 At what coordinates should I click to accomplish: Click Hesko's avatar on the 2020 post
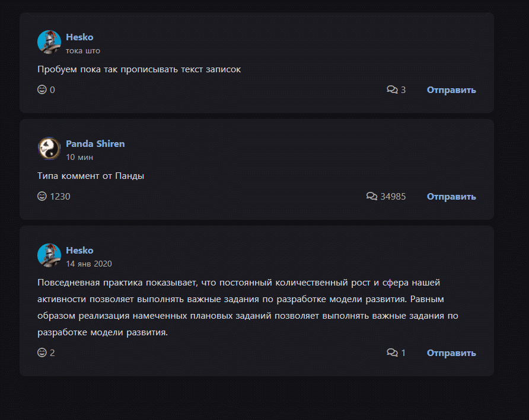click(x=49, y=255)
